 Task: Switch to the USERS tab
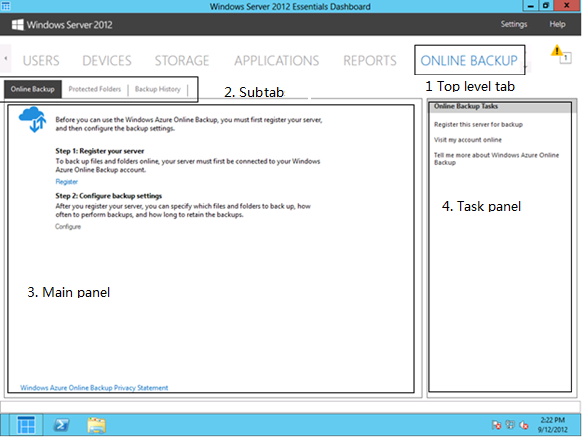(41, 61)
